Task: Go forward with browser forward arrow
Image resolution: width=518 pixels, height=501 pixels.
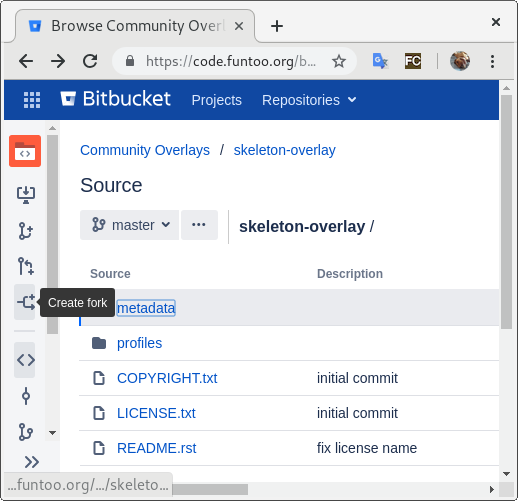Action: point(58,61)
